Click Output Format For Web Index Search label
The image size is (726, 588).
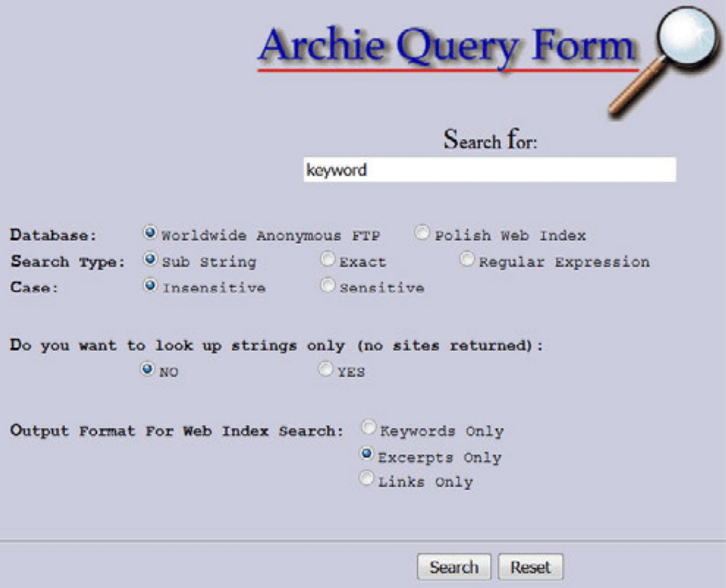click(x=177, y=431)
